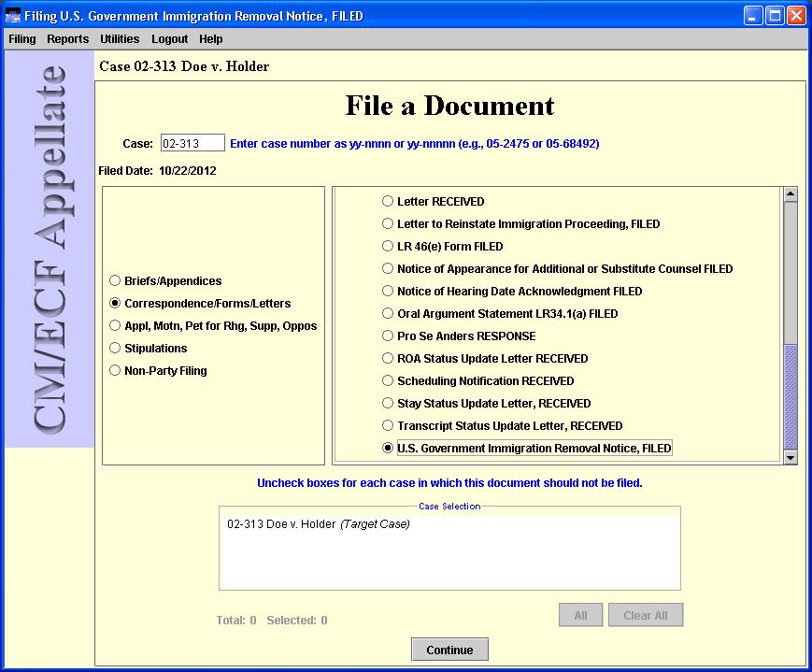
Task: Click the Continue button
Action: click(449, 650)
